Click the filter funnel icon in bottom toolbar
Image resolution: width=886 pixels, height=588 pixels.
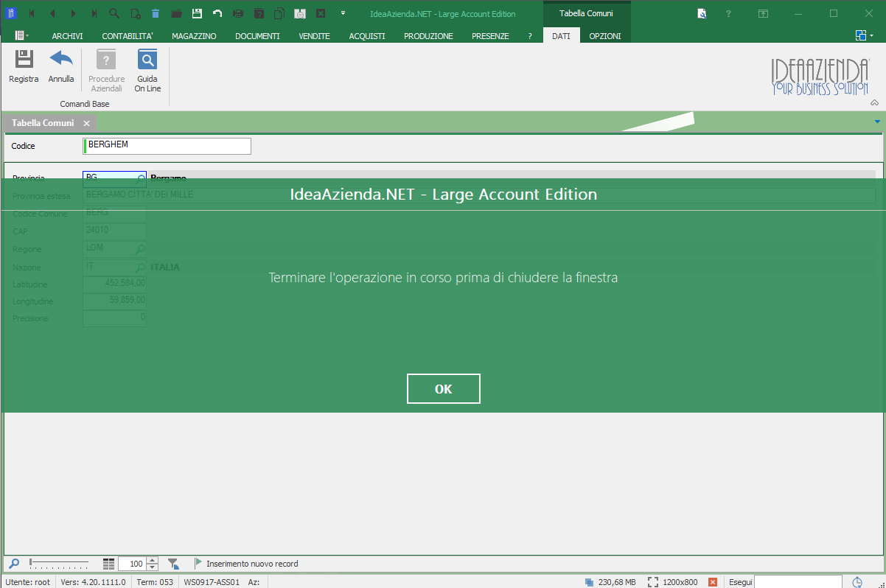[x=173, y=564]
